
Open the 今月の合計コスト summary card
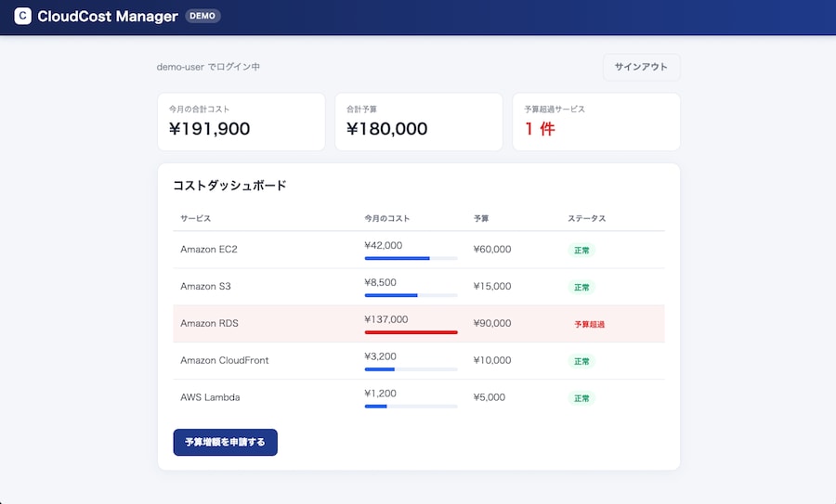click(x=242, y=122)
